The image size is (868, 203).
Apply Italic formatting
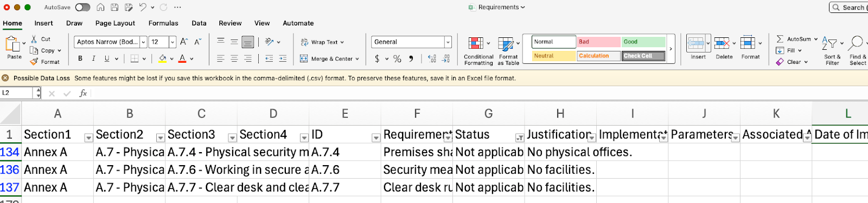coord(93,58)
